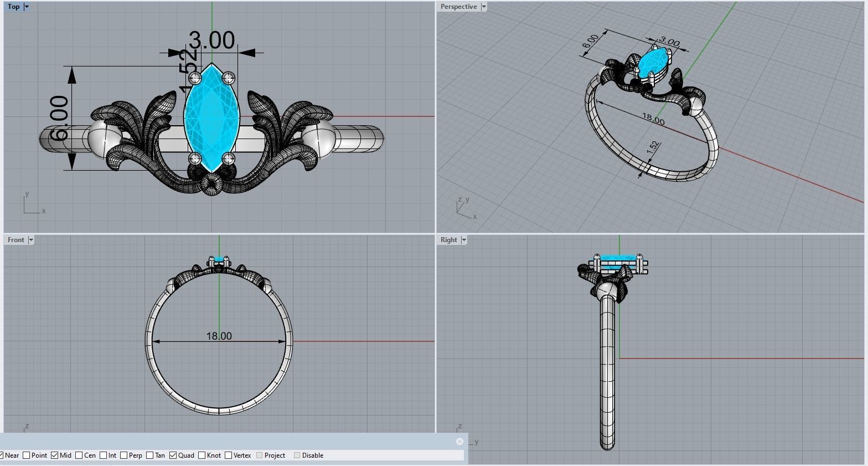The width and height of the screenshot is (868, 466).
Task: Enable the Tan object snap
Action: pos(149,455)
